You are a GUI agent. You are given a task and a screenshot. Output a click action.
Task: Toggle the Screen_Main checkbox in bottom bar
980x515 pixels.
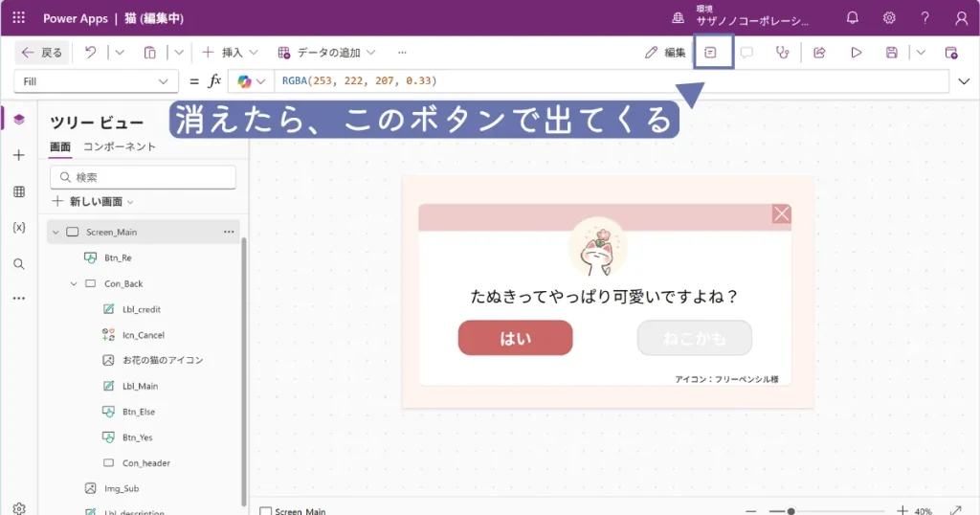pyautogui.click(x=266, y=511)
